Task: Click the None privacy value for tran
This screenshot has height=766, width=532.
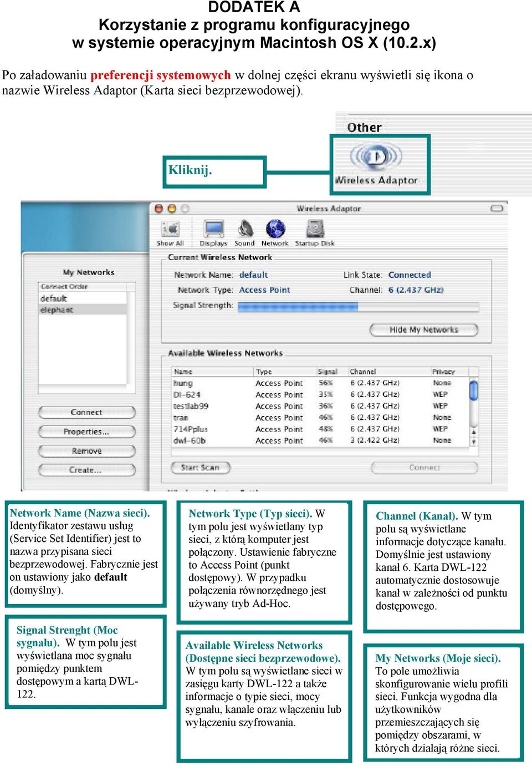Action: click(442, 418)
